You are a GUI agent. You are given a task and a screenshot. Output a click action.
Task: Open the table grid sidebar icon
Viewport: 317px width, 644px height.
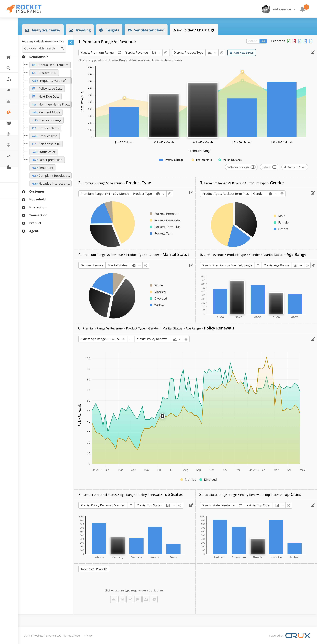[8, 101]
